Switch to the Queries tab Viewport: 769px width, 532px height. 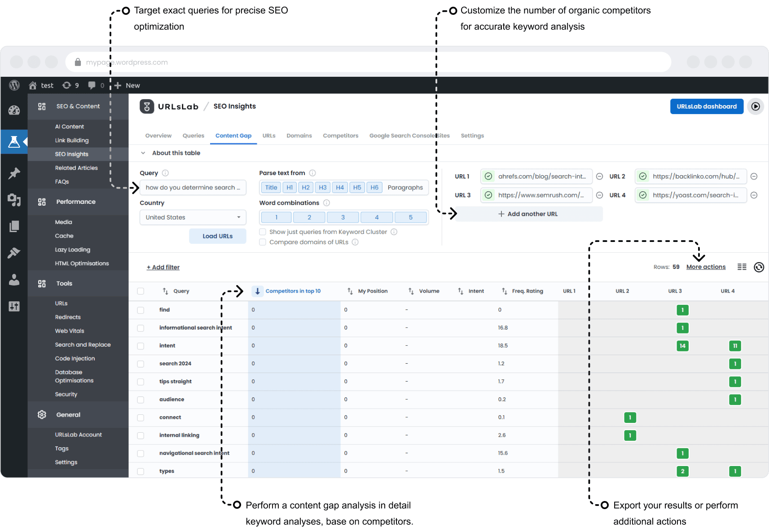pos(193,136)
